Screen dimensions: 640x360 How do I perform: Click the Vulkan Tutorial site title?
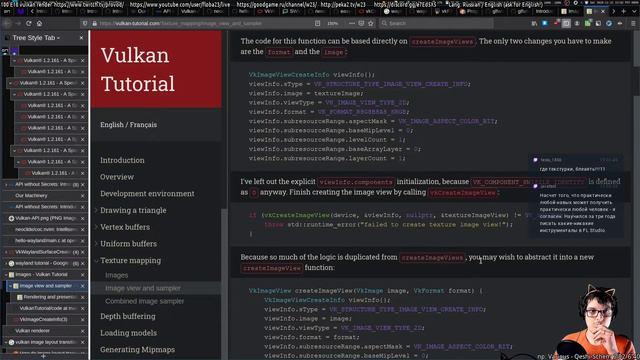click(138, 69)
